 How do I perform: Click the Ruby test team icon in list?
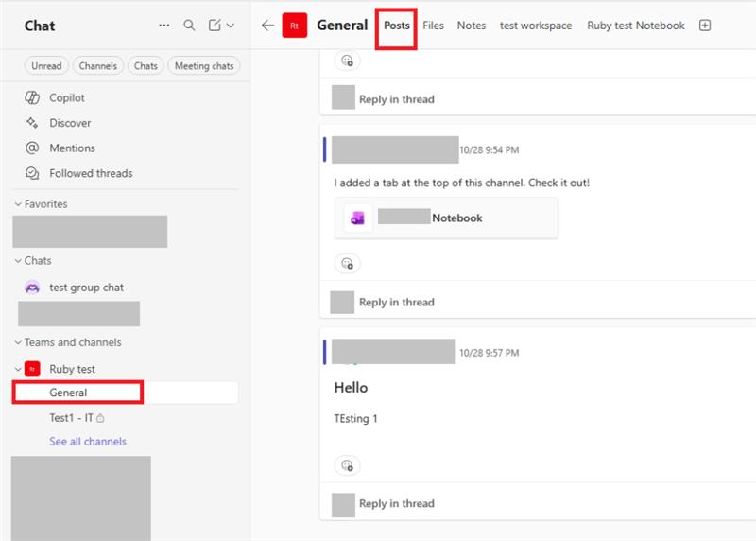[32, 369]
